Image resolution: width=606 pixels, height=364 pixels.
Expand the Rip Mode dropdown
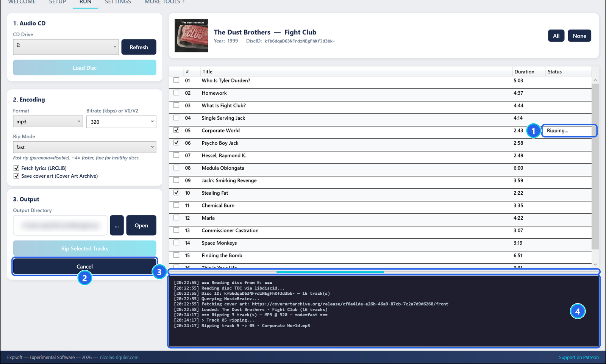coord(84,147)
